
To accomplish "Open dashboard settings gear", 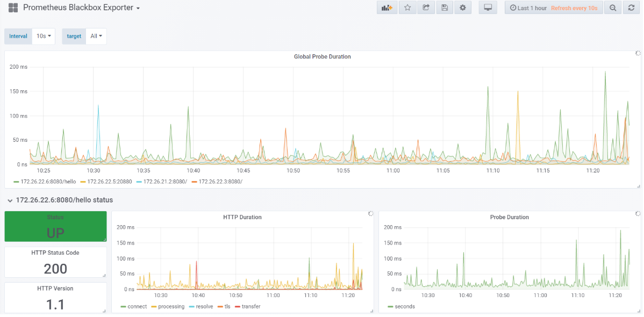I will [463, 8].
